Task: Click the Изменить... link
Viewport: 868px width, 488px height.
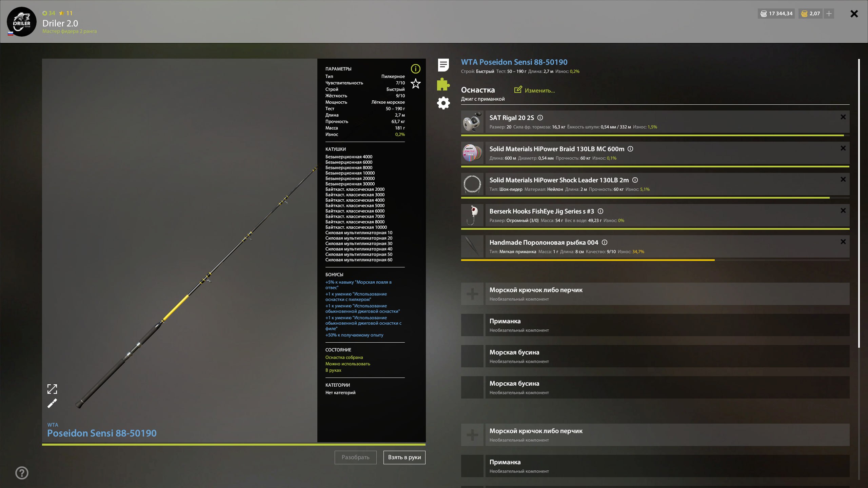Action: tap(540, 90)
